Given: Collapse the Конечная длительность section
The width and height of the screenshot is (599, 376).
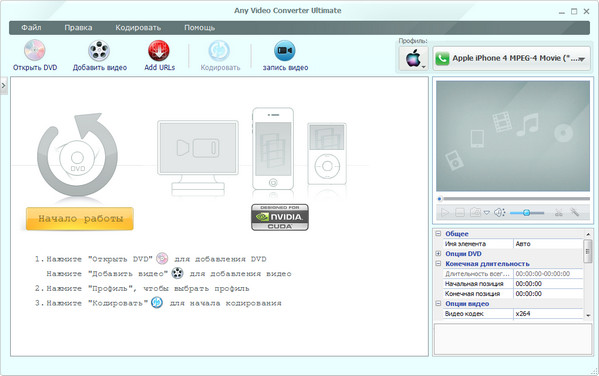Looking at the screenshot, I should (438, 263).
